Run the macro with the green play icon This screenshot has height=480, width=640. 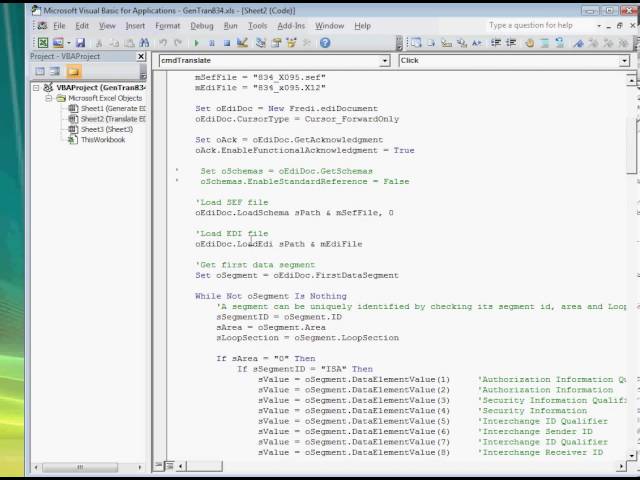(196, 43)
